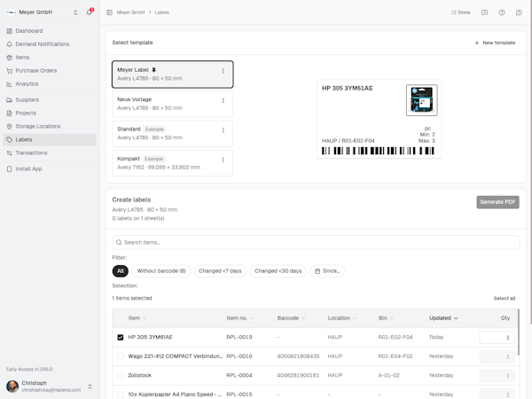Image resolution: width=532 pixels, height=399 pixels.
Task: Click the Christoph avatar picture
Action: [x=12, y=386]
